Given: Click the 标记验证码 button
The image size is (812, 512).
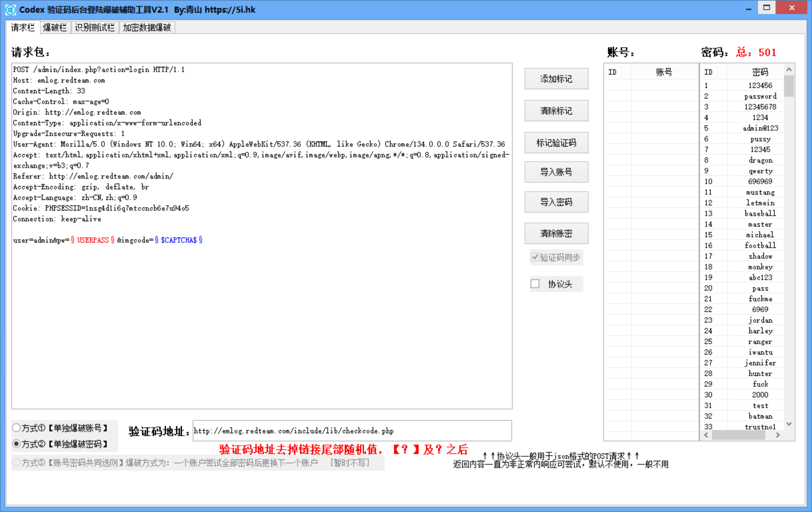Looking at the screenshot, I should tap(556, 143).
